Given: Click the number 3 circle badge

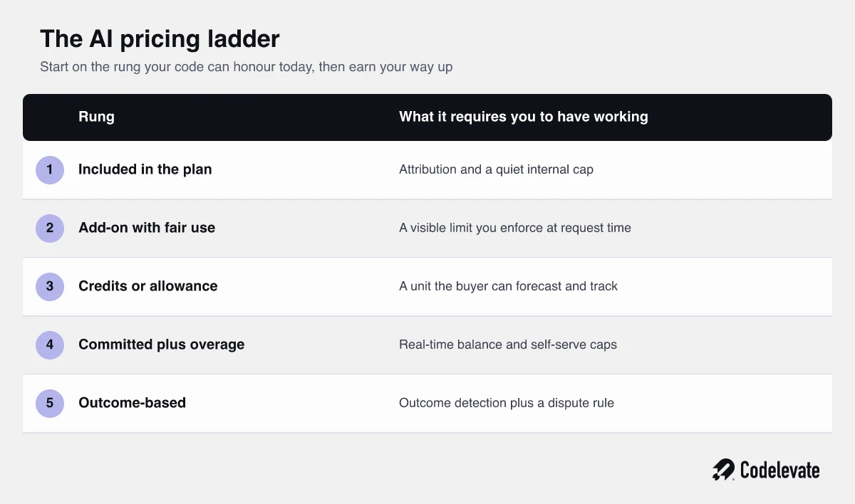Looking at the screenshot, I should (x=50, y=287).
